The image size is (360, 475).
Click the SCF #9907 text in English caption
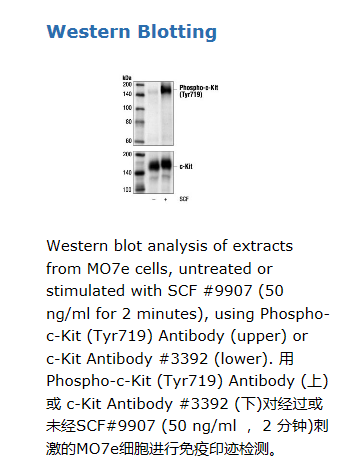click(x=210, y=291)
